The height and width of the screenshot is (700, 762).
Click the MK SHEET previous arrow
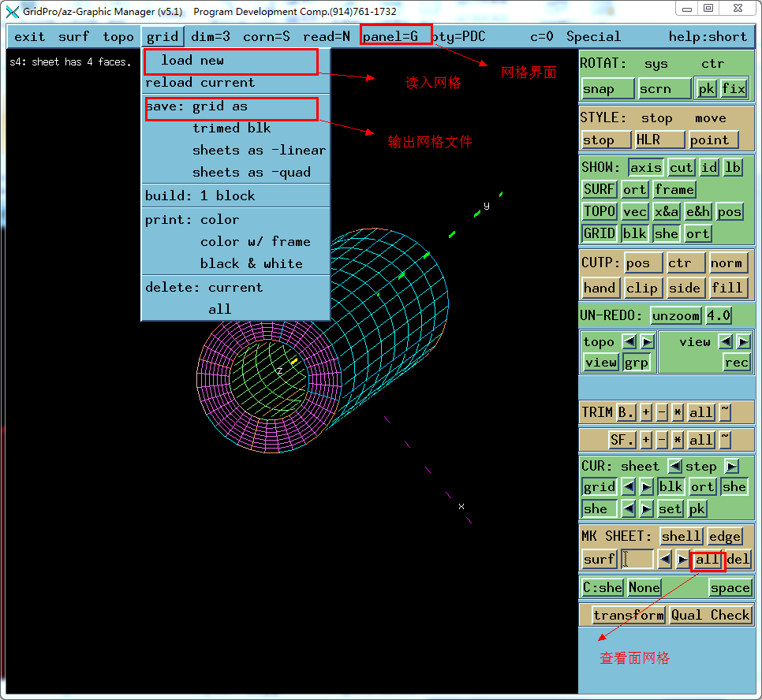click(665, 559)
